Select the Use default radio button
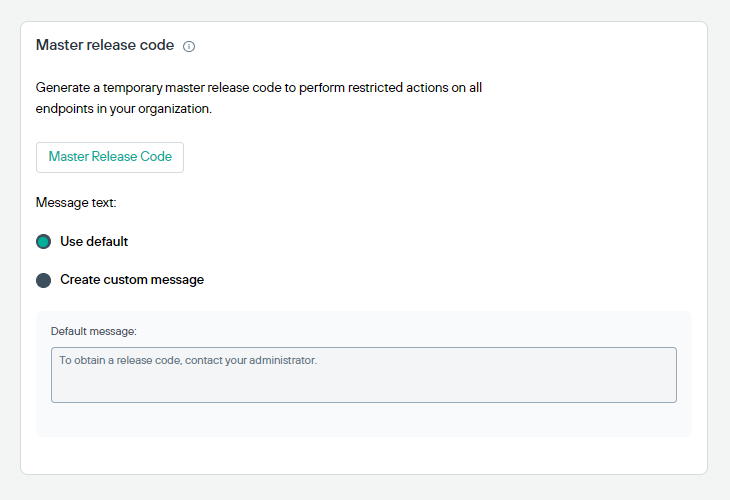This screenshot has height=500, width=730. 43,242
